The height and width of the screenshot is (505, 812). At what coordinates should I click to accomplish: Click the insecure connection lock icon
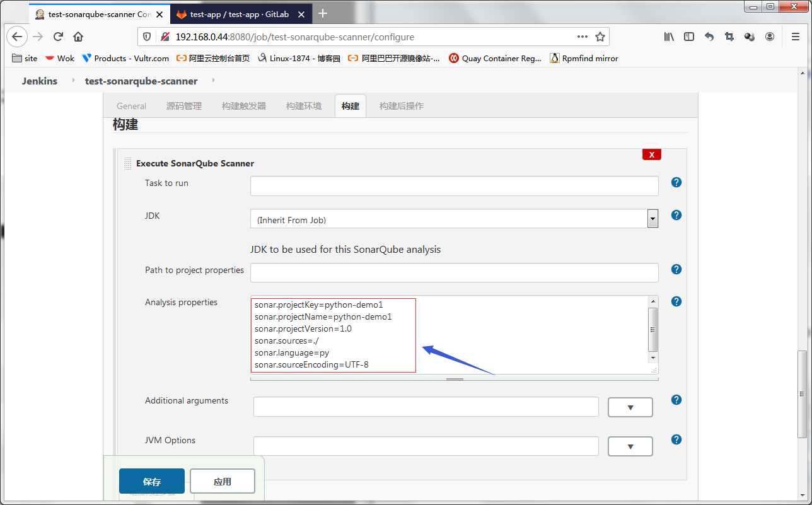(165, 37)
